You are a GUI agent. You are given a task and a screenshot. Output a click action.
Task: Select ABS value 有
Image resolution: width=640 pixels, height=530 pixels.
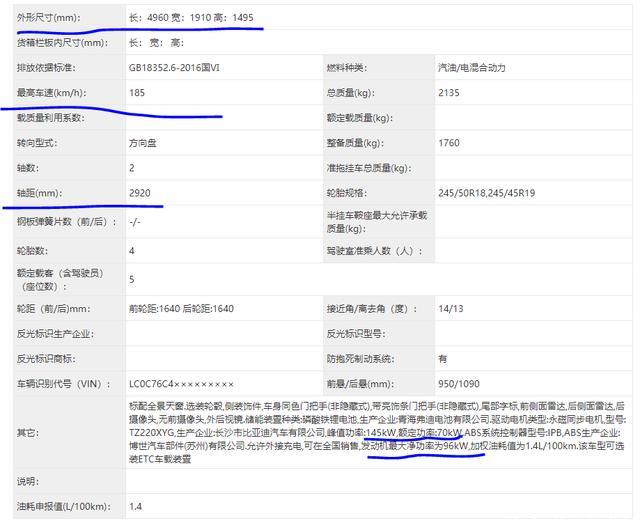[442, 359]
